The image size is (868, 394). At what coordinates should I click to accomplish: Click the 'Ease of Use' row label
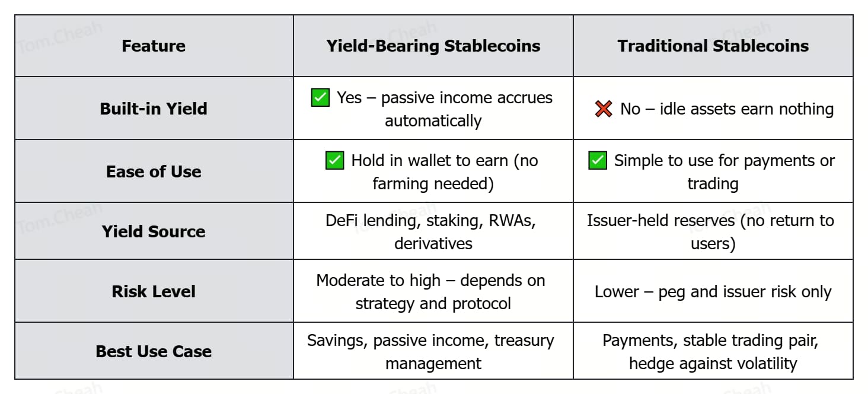pyautogui.click(x=154, y=171)
